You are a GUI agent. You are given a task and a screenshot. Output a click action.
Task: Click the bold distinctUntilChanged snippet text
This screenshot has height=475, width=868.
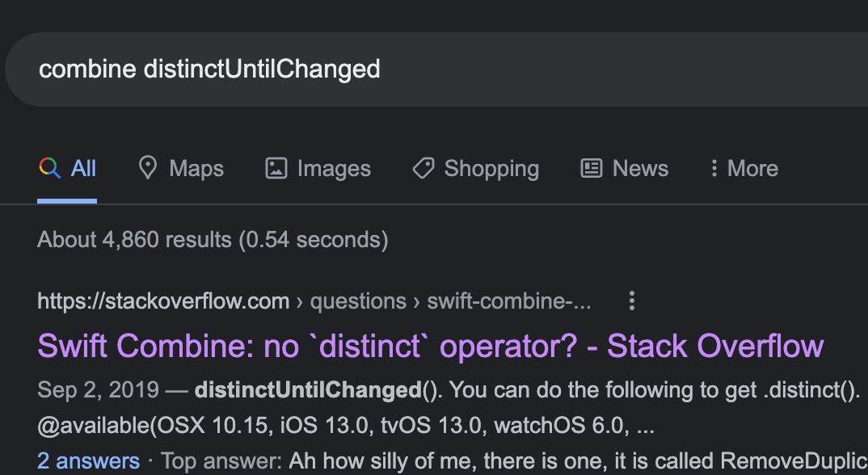[309, 390]
